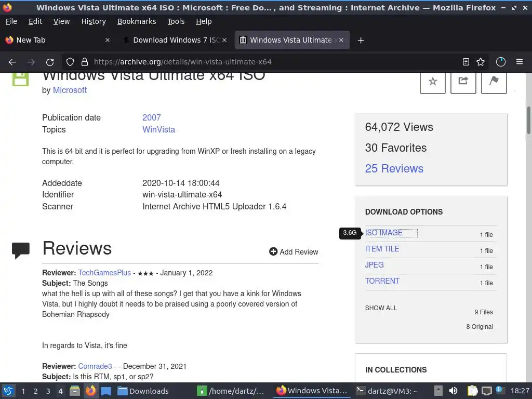
Task: Click the green floppy disk software icon
Action: click(20, 79)
